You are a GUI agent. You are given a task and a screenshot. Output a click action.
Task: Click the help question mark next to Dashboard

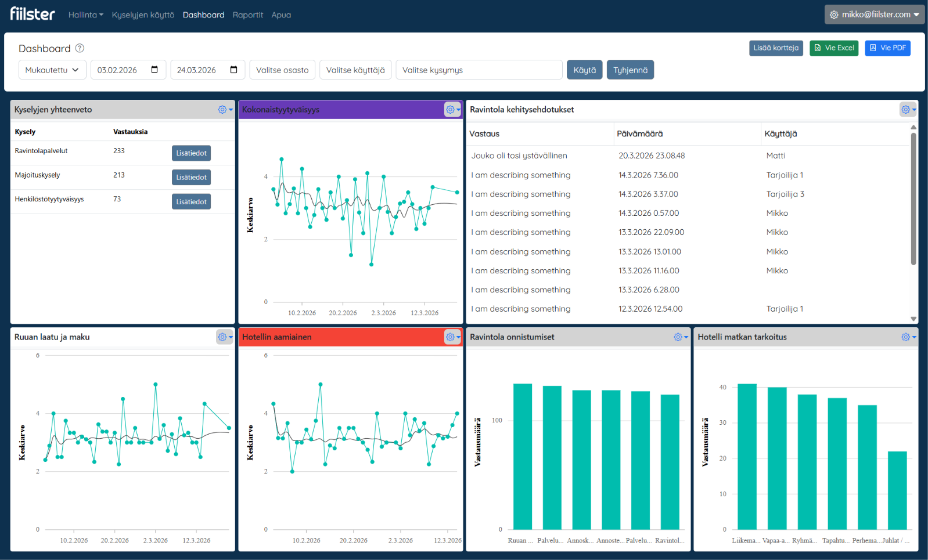(80, 48)
